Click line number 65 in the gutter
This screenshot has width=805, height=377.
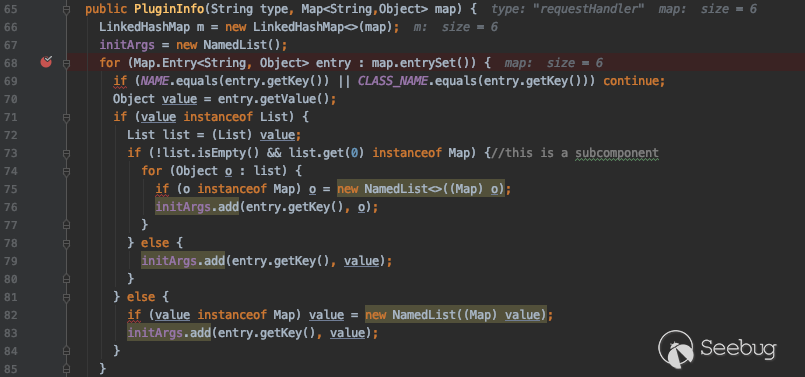[10, 9]
